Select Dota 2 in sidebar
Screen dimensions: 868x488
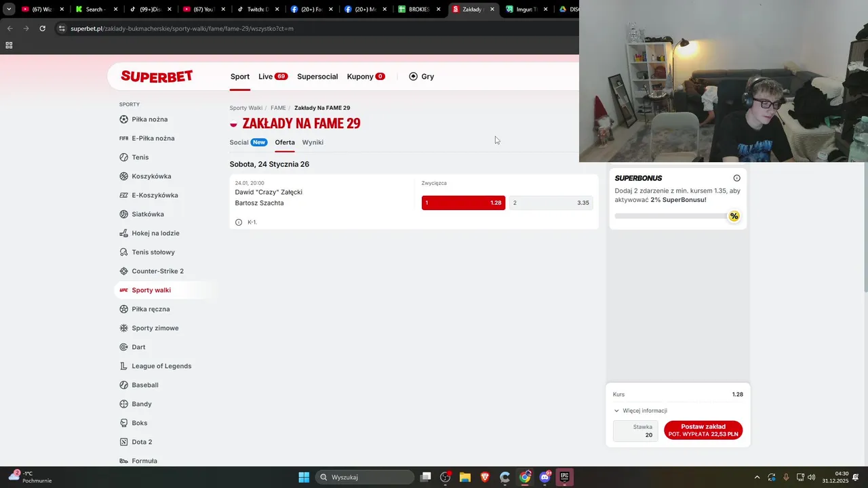136,442
